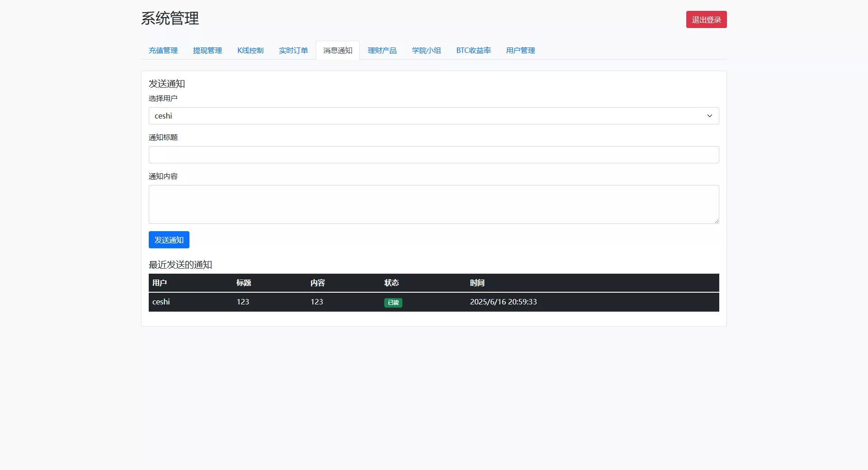Open the 理财产品 tab
This screenshot has height=470, width=868.
(382, 50)
